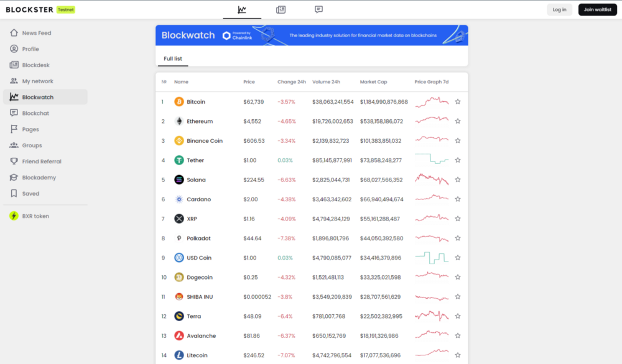The height and width of the screenshot is (364, 622).
Task: Select the Full list tab
Action: click(x=173, y=59)
